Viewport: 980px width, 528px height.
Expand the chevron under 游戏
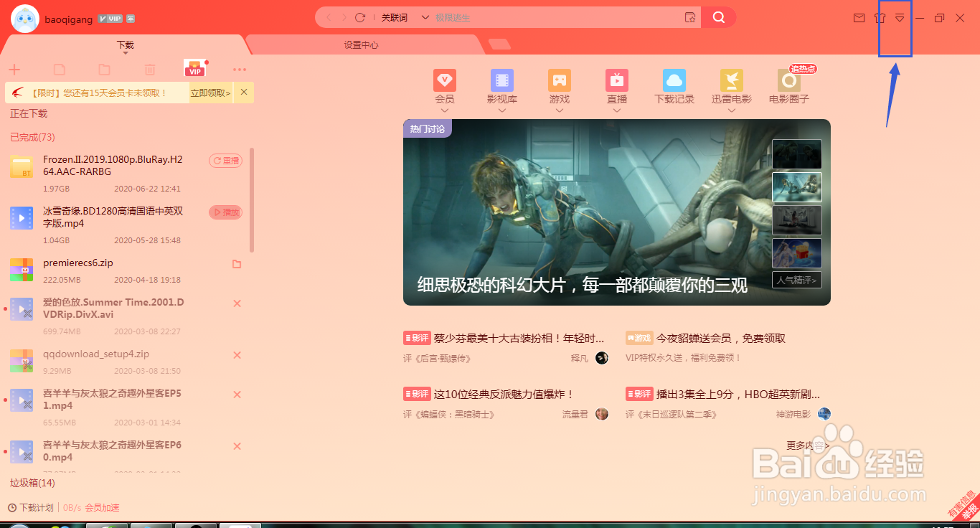click(560, 110)
